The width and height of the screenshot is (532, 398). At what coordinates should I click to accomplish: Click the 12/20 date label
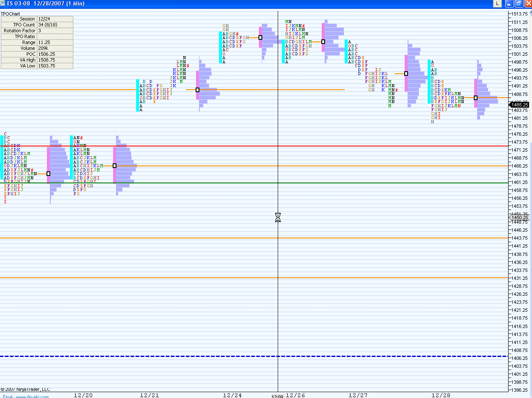pos(83,395)
